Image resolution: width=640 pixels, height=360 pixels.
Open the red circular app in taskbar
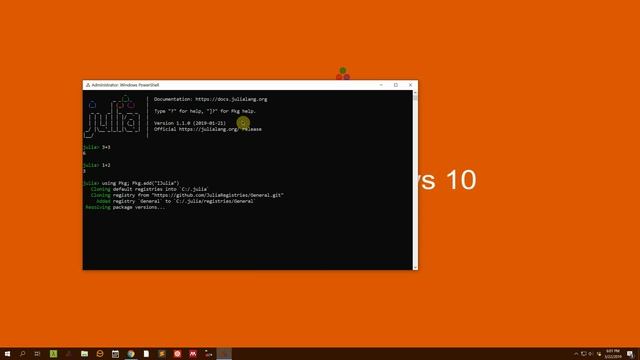point(178,354)
